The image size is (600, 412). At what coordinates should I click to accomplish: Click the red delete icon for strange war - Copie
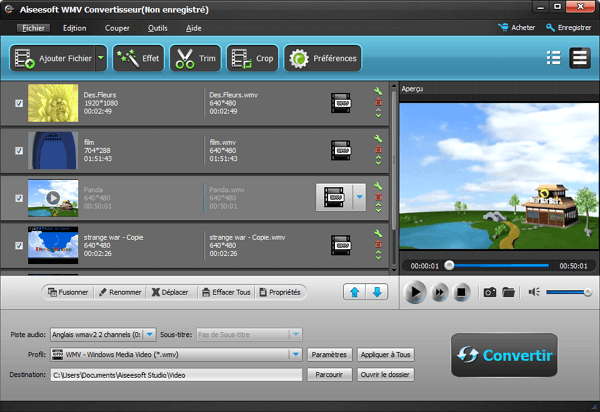378,244
